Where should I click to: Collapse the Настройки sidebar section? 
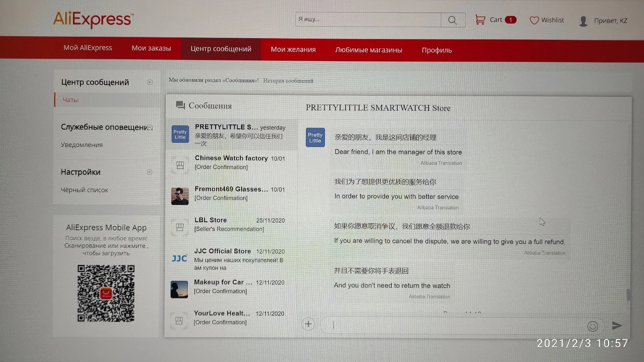(x=149, y=172)
